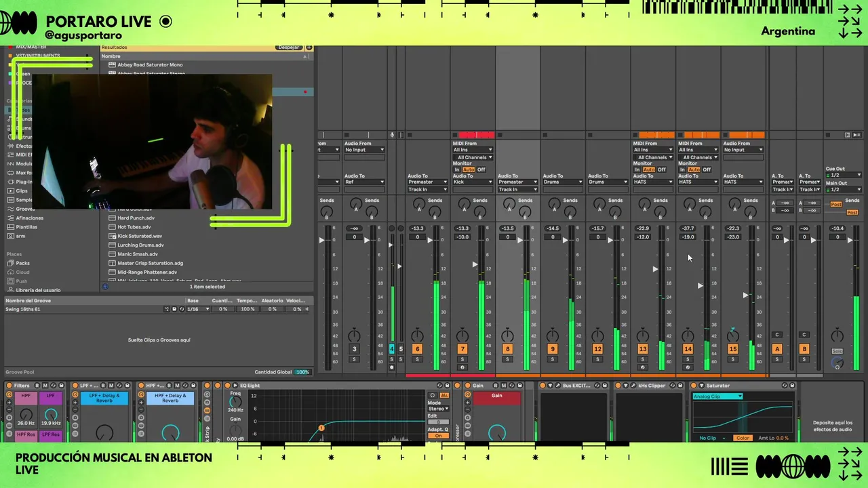This screenshot has width=868, height=488.
Task: Click the blue preview button under the browser list
Action: 105,287
